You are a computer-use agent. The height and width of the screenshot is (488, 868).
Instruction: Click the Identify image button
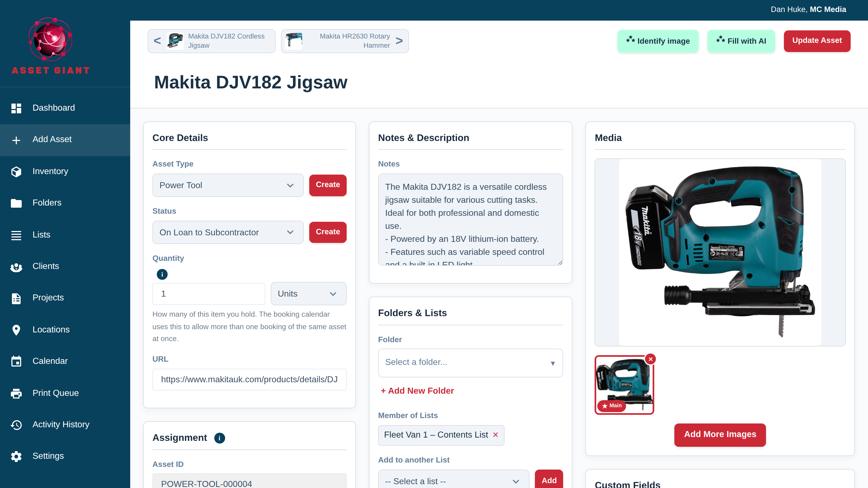coord(658,41)
